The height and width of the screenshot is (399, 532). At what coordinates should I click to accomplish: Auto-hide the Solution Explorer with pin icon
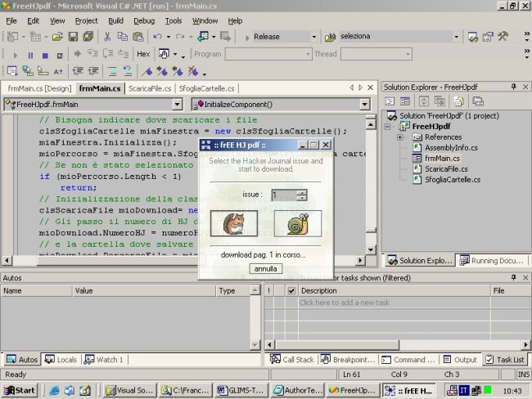514,87
